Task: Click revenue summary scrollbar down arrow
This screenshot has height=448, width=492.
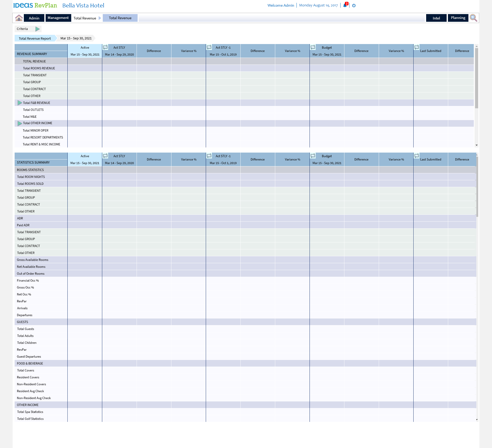Action: (x=476, y=145)
